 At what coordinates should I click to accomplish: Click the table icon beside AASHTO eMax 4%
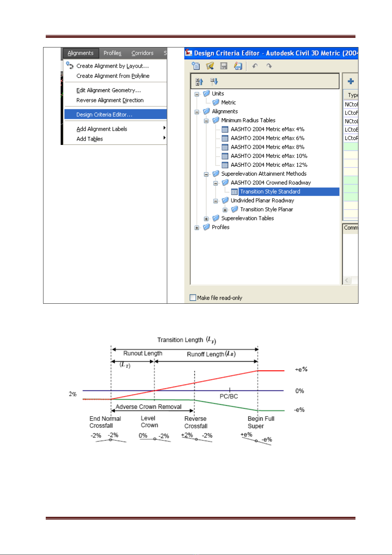tap(225, 129)
